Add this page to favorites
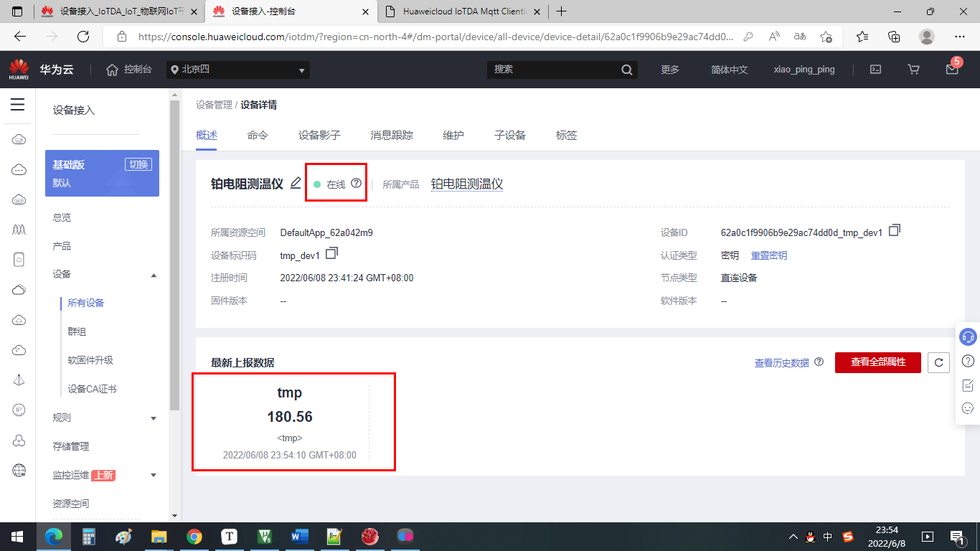The width and height of the screenshot is (980, 551). click(x=826, y=36)
